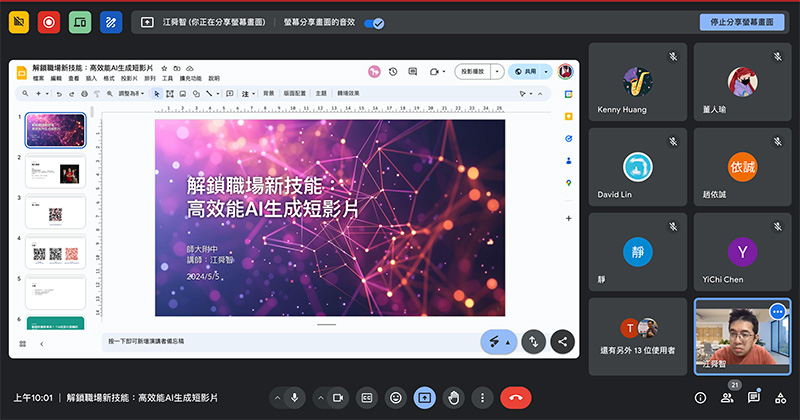Click the yellow camera-off icon at top
This screenshot has height=420, width=800.
pyautogui.click(x=19, y=22)
